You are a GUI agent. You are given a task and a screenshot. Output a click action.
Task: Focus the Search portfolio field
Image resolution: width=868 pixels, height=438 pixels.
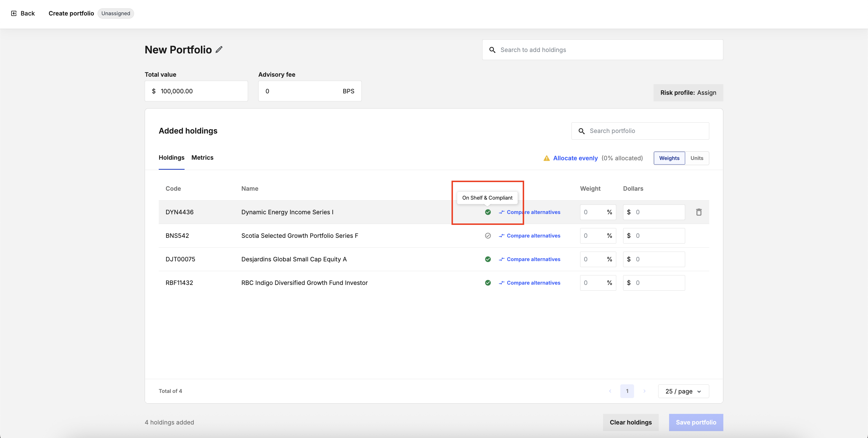tap(640, 131)
